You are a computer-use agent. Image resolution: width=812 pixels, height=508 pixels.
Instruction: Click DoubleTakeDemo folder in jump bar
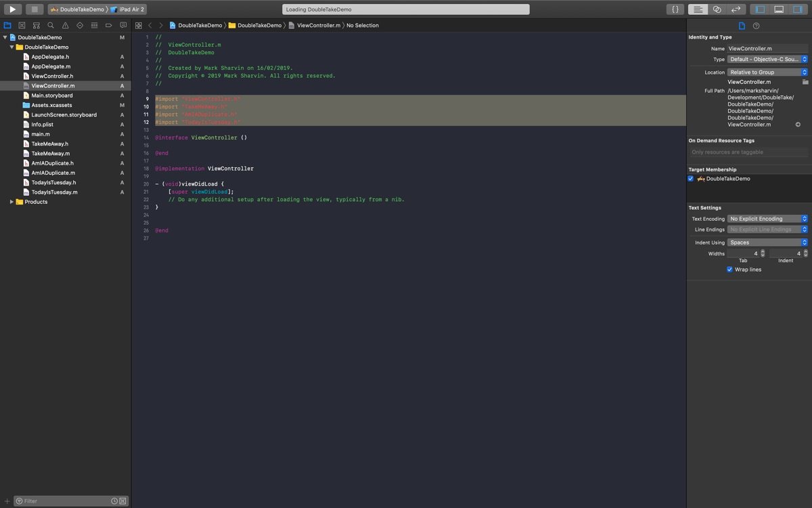(x=259, y=25)
